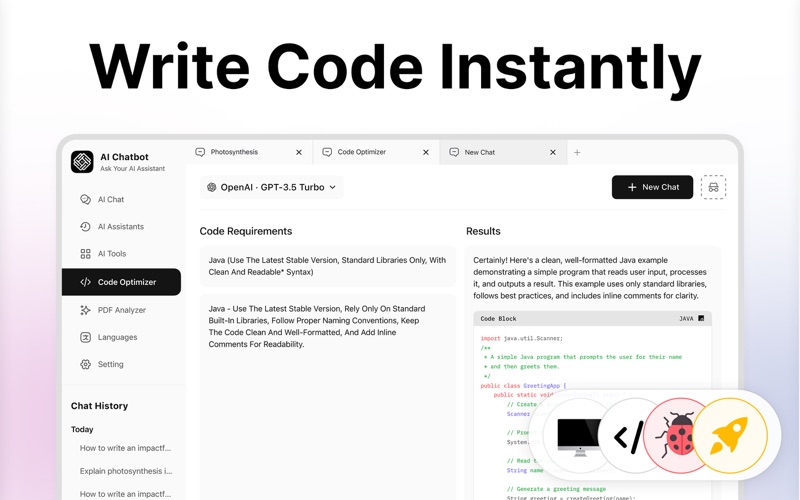Click the AI Tools grid icon
The width and height of the screenshot is (800, 500).
click(85, 254)
